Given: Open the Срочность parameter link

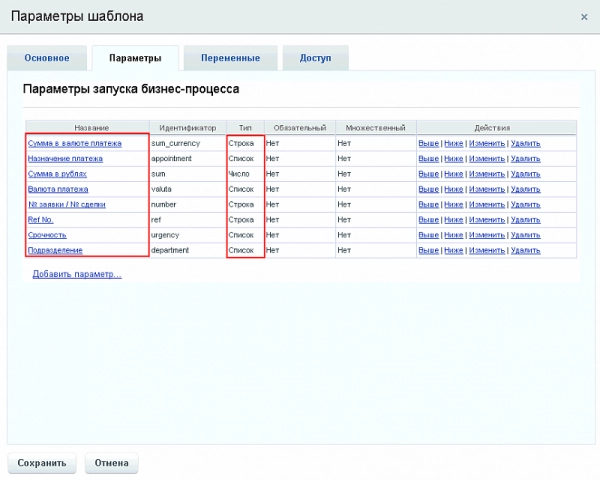Looking at the screenshot, I should tap(48, 234).
